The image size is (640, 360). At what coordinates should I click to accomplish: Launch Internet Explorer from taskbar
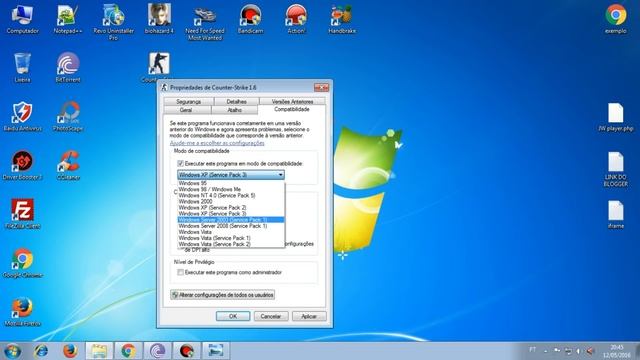point(41,351)
